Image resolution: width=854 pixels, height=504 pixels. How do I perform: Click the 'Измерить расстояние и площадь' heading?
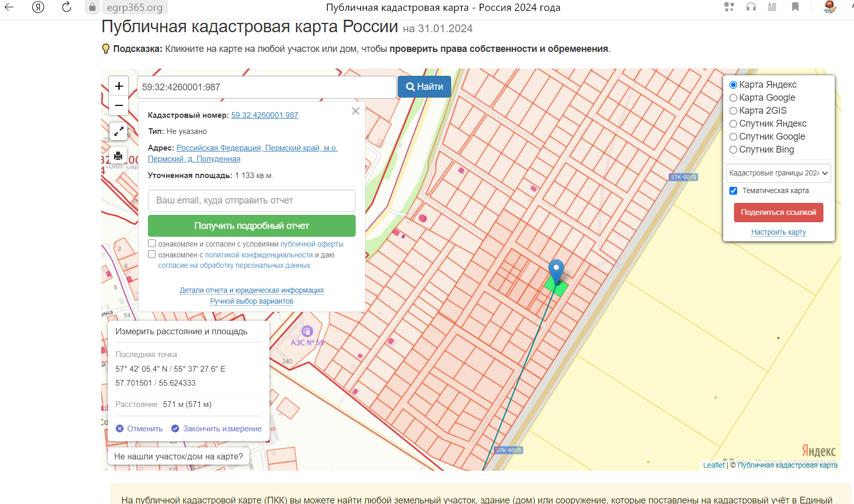pos(182,332)
